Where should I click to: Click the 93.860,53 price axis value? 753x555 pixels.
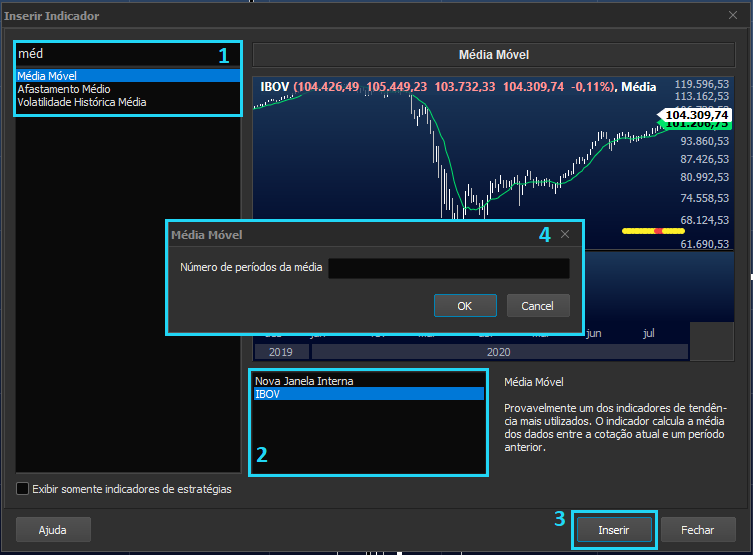coord(704,141)
